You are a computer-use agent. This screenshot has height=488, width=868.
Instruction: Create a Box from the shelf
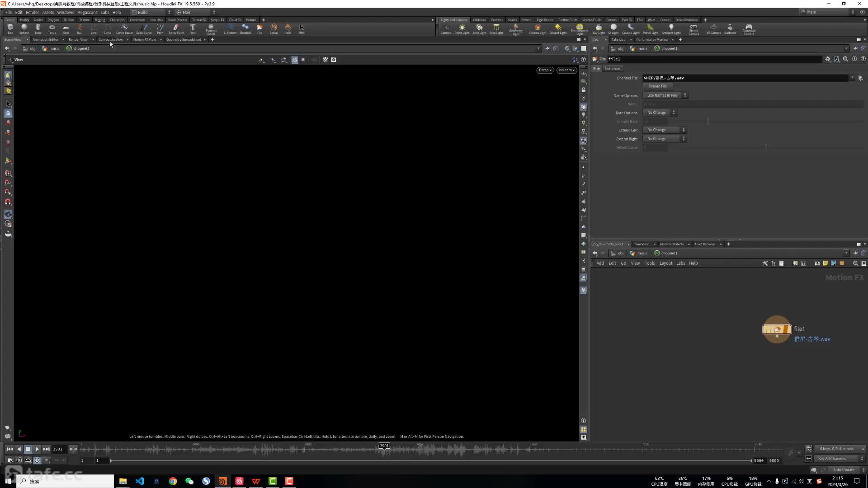point(10,29)
